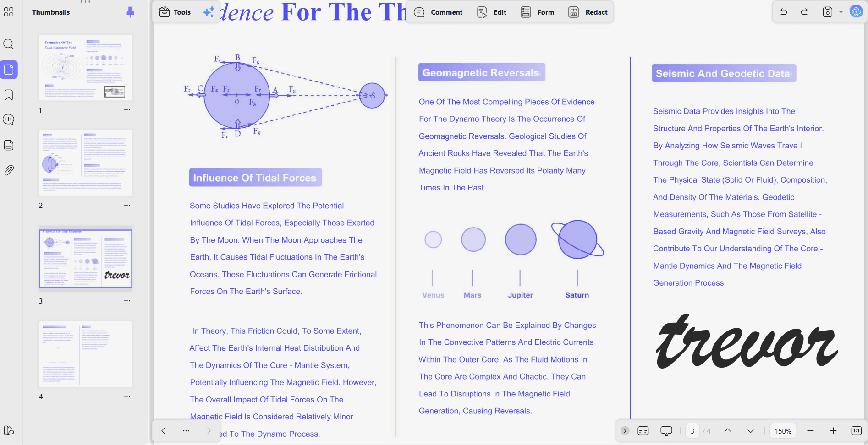Open the 150% zoom level box

click(783, 431)
